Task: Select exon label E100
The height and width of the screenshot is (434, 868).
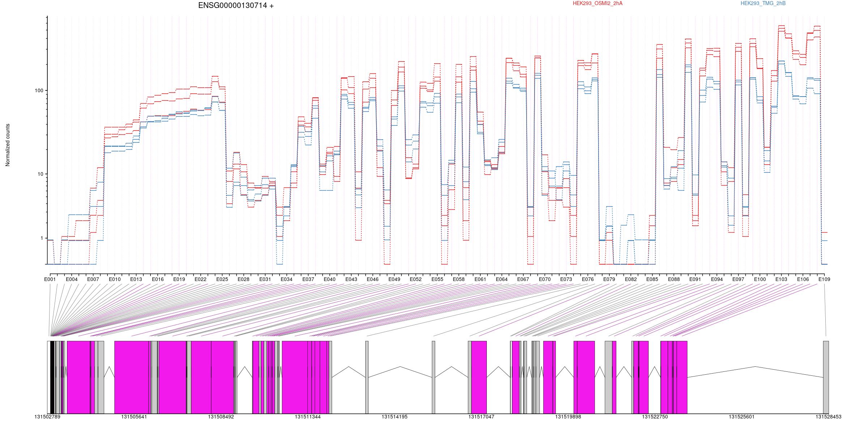Action: [760, 279]
